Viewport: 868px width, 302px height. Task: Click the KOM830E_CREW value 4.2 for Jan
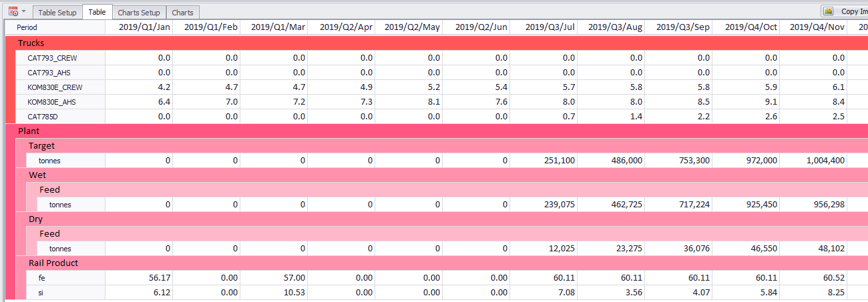click(x=139, y=87)
